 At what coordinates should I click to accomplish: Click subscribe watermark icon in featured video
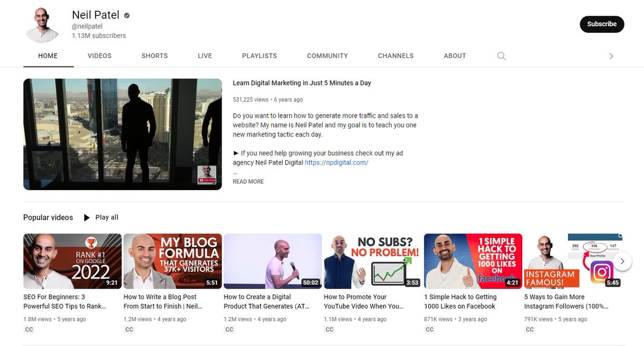click(207, 175)
